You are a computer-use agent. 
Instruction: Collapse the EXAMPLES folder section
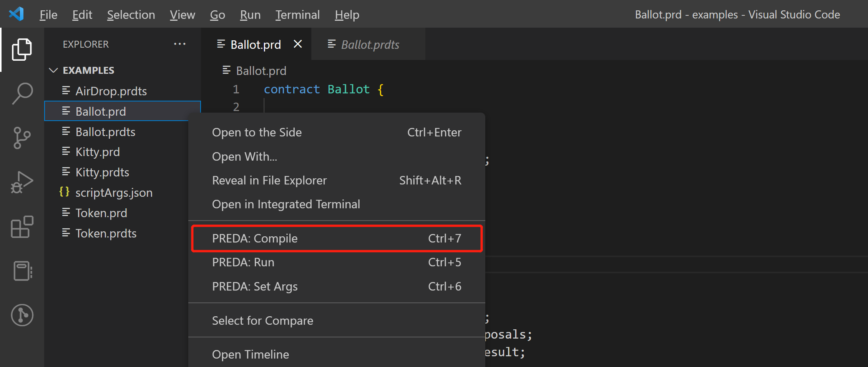[53, 70]
